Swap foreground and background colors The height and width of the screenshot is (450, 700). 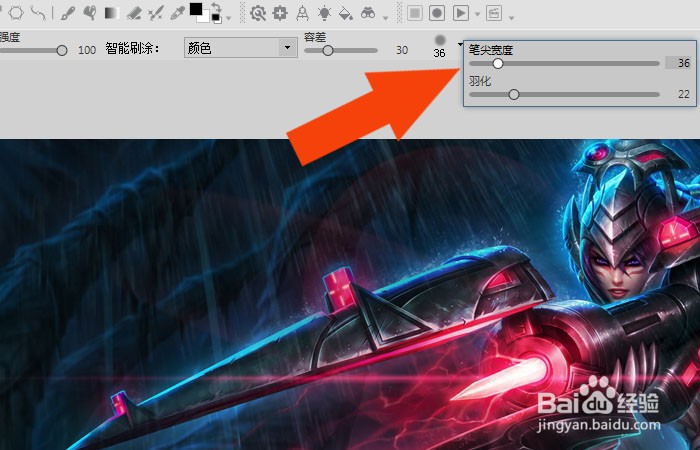coord(216,7)
